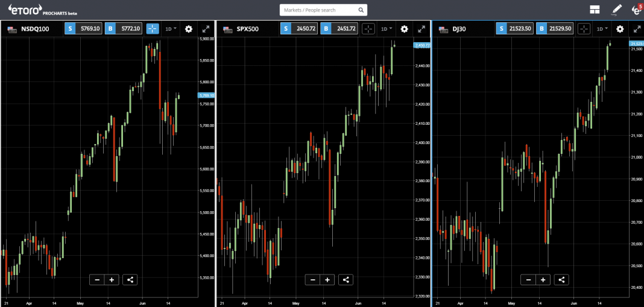Image resolution: width=644 pixels, height=307 pixels.
Task: Select the SPX500 instrument name
Action: pyautogui.click(x=248, y=29)
